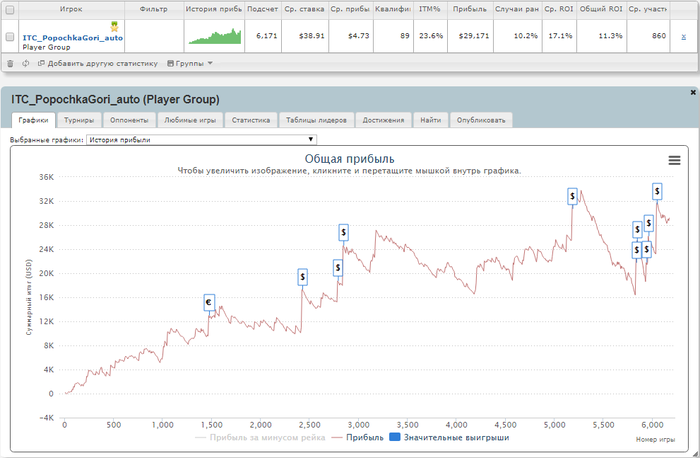Click the Общая прибыль chart title
The image size is (700, 458).
(x=350, y=158)
